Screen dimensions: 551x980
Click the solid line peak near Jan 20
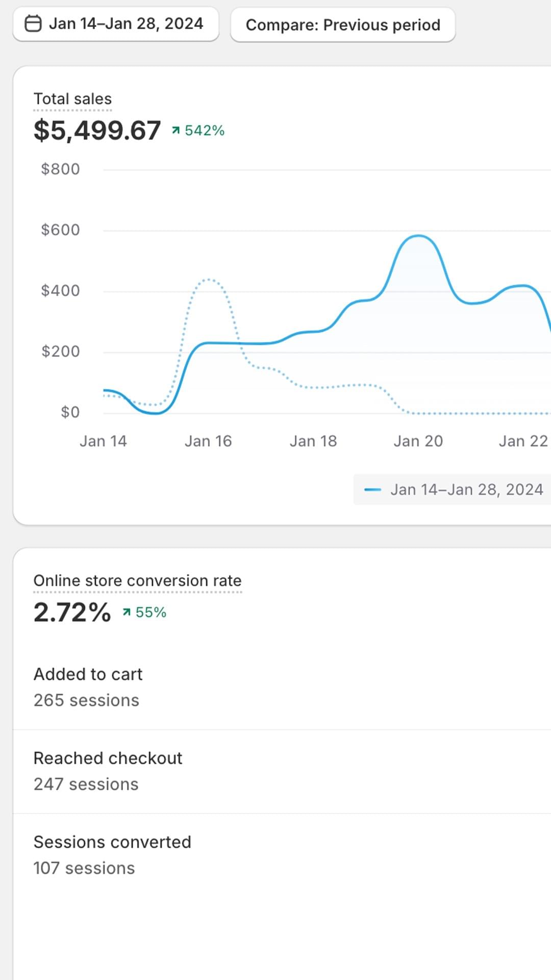point(418,236)
